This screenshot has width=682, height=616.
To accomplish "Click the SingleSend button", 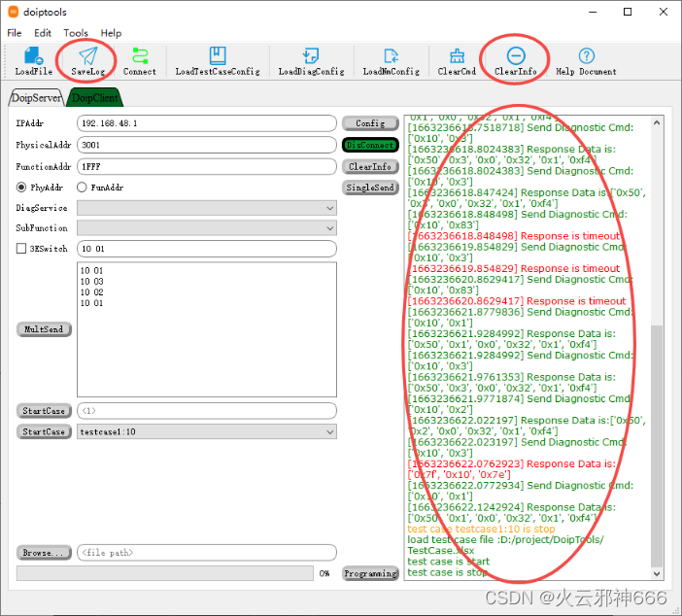I will coord(370,188).
